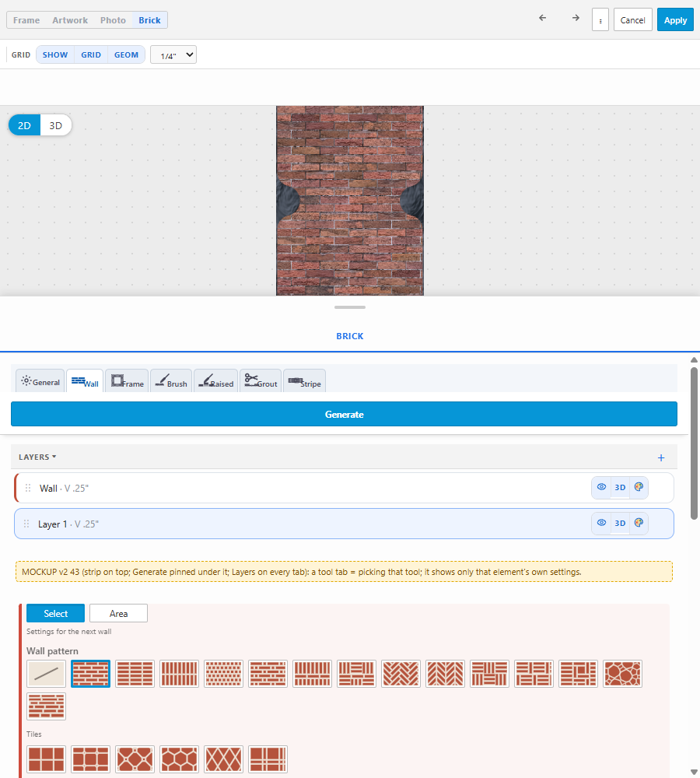Viewport: 700px width, 778px height.
Task: Choose the stack bond horizontal pattern
Action: tap(135, 673)
